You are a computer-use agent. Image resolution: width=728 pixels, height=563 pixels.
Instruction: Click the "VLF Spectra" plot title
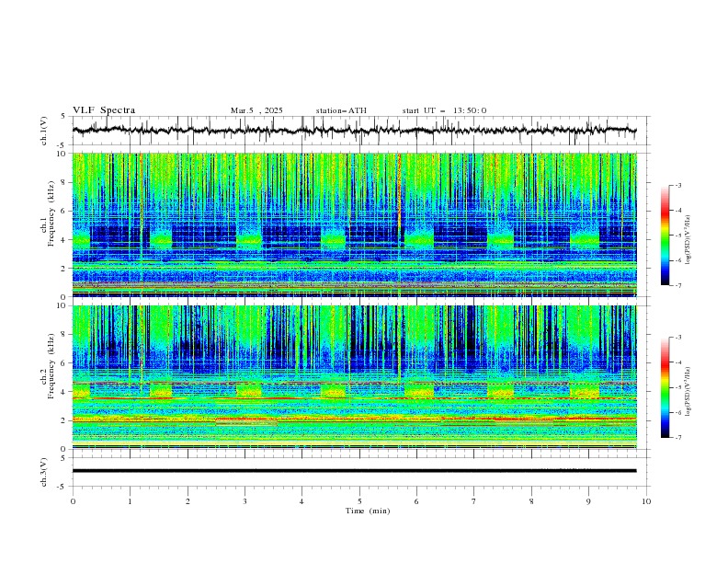pyautogui.click(x=104, y=110)
